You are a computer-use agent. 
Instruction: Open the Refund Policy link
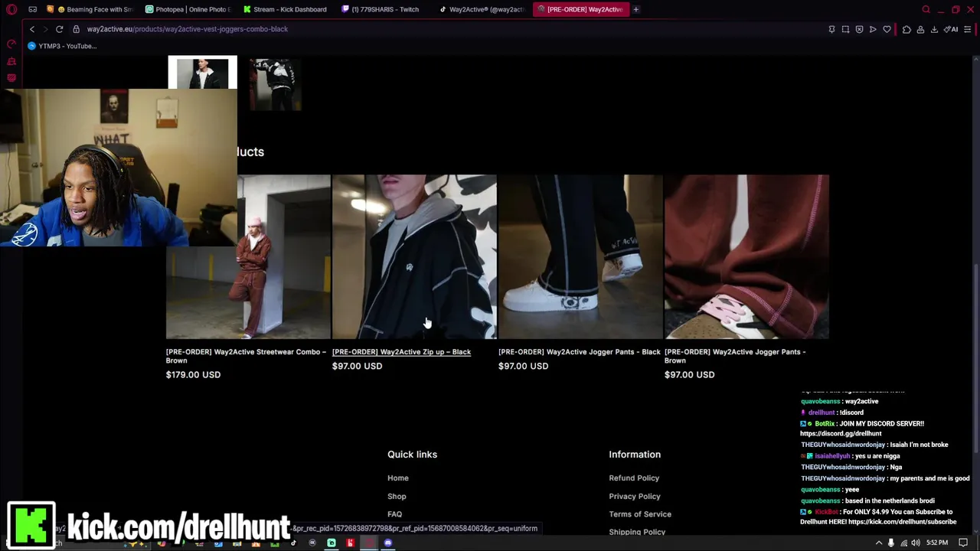tap(634, 478)
